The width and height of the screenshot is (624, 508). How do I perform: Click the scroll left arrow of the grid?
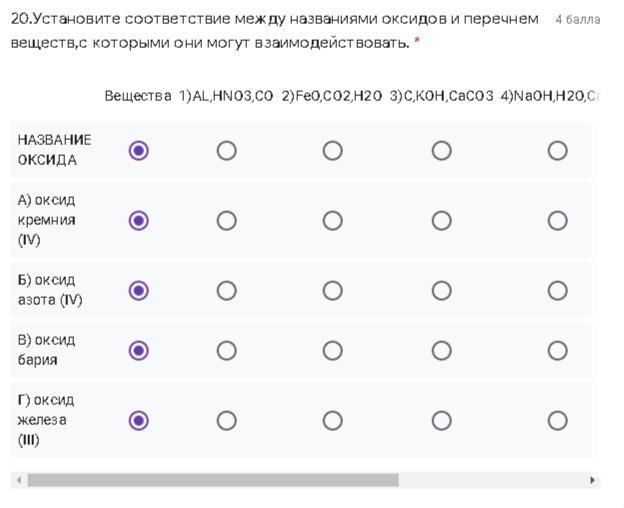[18, 480]
